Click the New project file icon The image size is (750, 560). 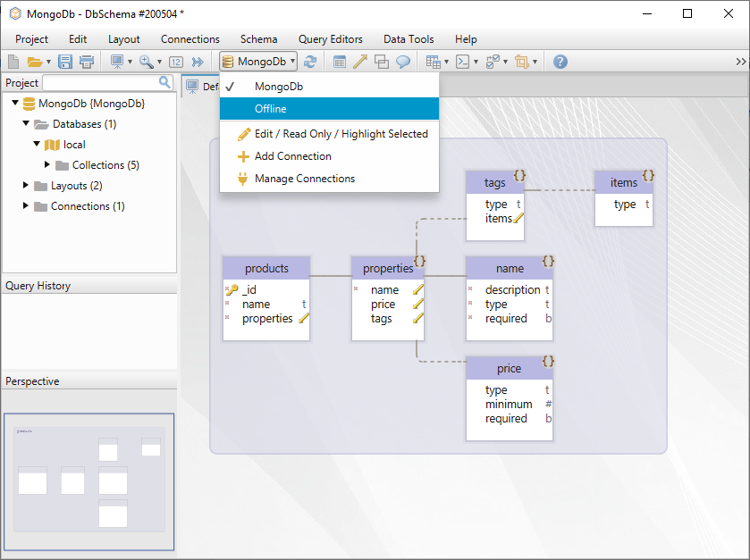point(13,62)
